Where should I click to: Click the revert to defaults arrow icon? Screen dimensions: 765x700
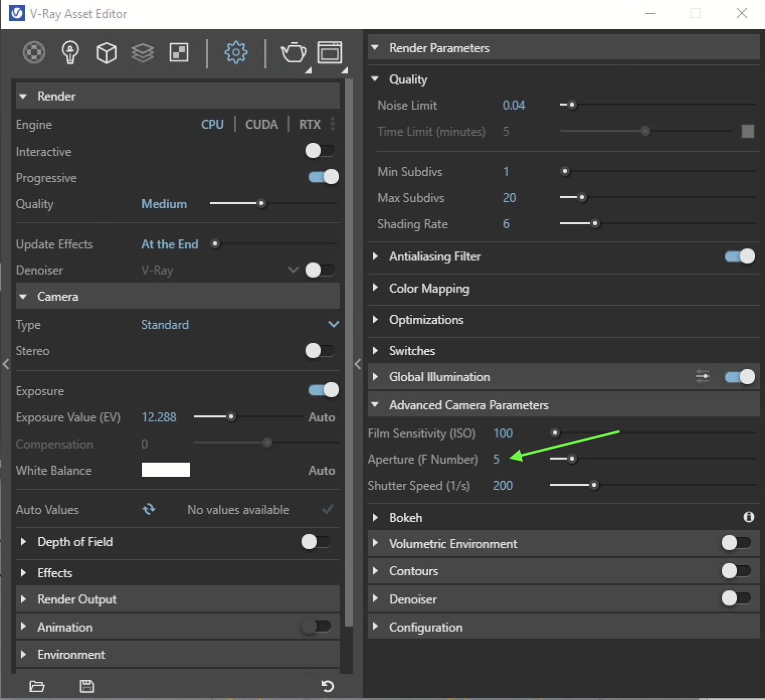pos(328,686)
